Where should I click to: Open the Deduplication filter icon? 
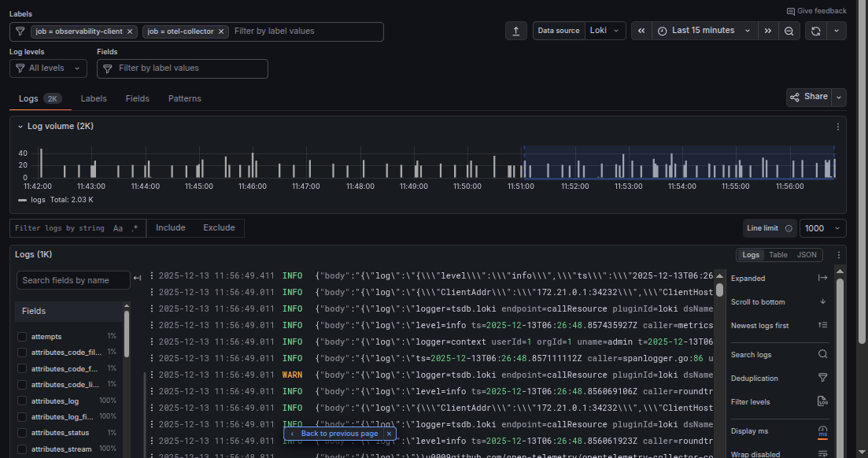[x=822, y=378]
